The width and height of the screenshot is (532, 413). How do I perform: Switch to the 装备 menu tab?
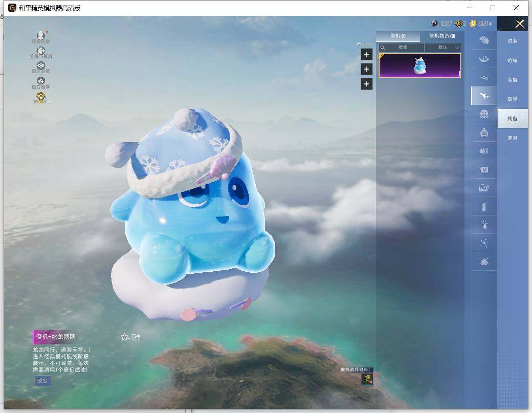(513, 79)
